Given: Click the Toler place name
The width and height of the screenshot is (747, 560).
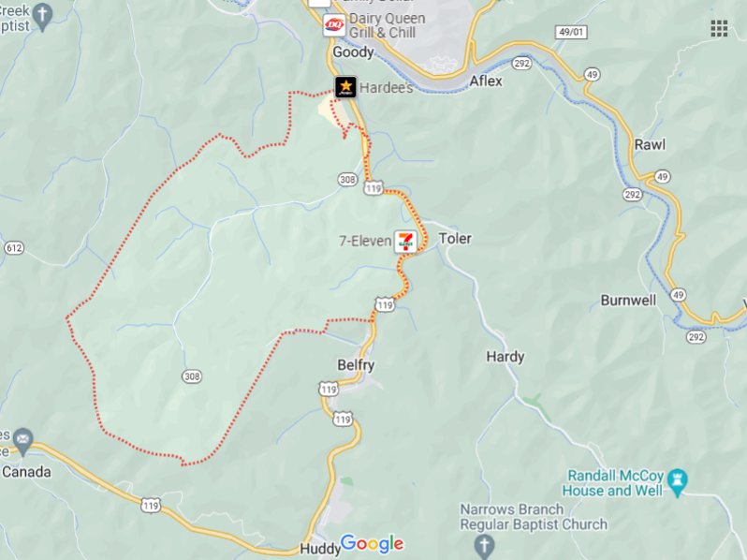Looking at the screenshot, I should click(x=455, y=238).
